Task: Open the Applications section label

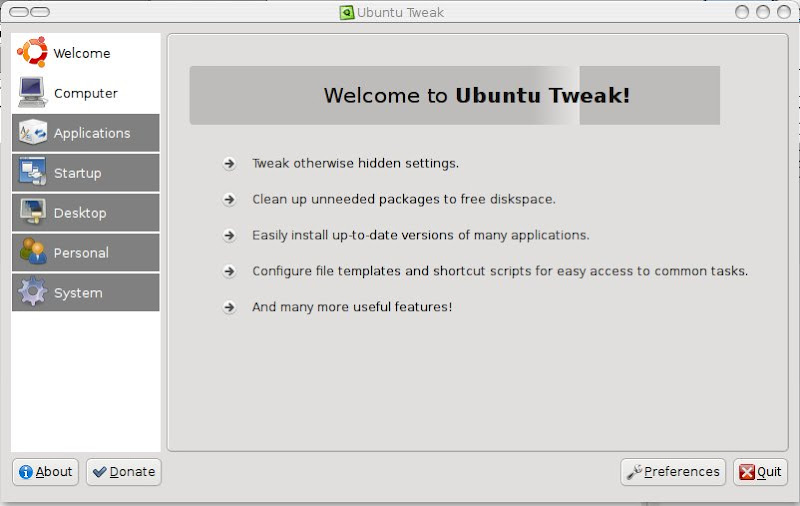Action: 92,133
